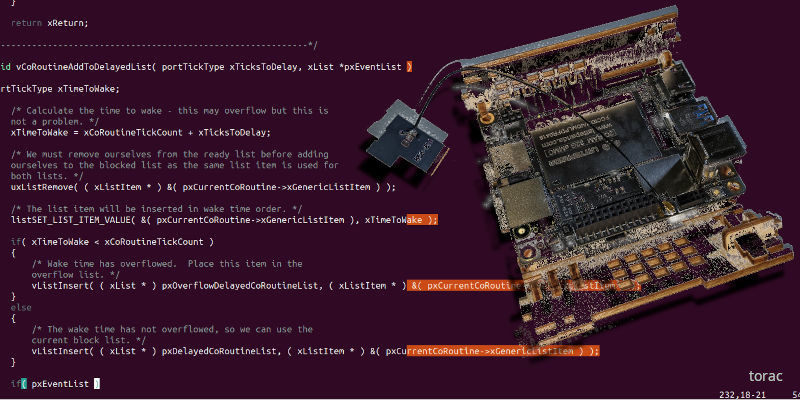Click the "return xReturn;" statement
This screenshot has width=800, height=400.
[49, 23]
